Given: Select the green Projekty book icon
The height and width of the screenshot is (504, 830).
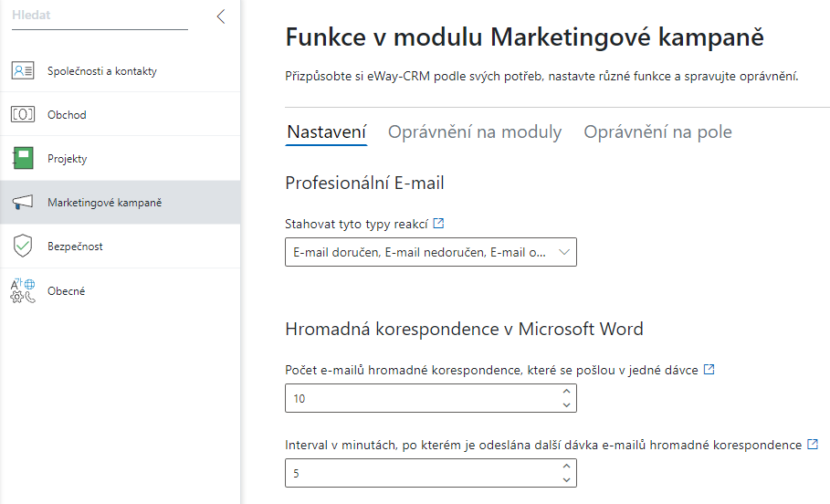Looking at the screenshot, I should (x=23, y=158).
